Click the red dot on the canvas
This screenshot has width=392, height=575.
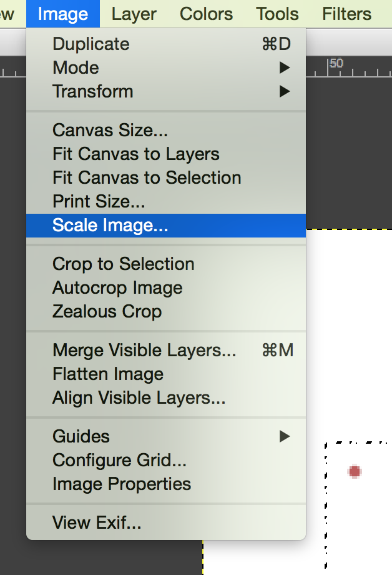(x=355, y=472)
